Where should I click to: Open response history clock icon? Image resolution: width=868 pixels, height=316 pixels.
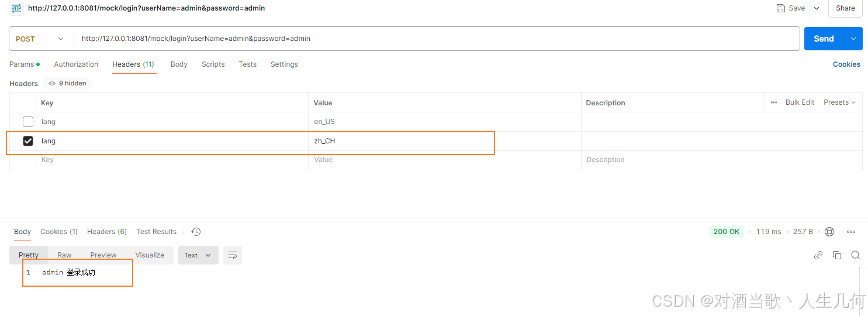(x=196, y=232)
